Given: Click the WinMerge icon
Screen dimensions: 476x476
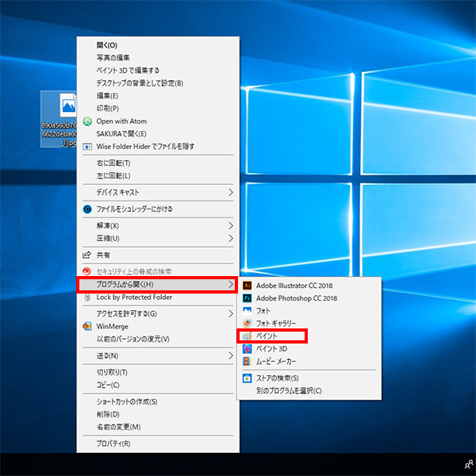Looking at the screenshot, I should pos(87,326).
